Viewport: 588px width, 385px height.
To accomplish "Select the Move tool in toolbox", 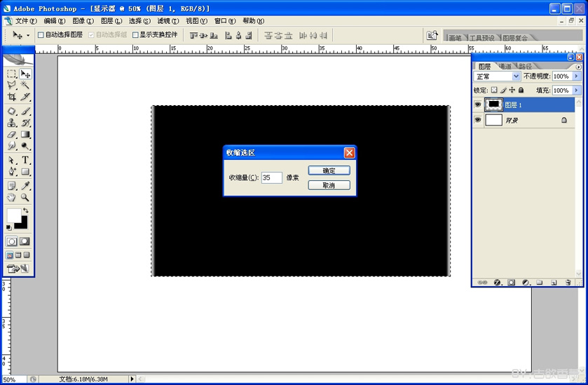I will pyautogui.click(x=25, y=74).
